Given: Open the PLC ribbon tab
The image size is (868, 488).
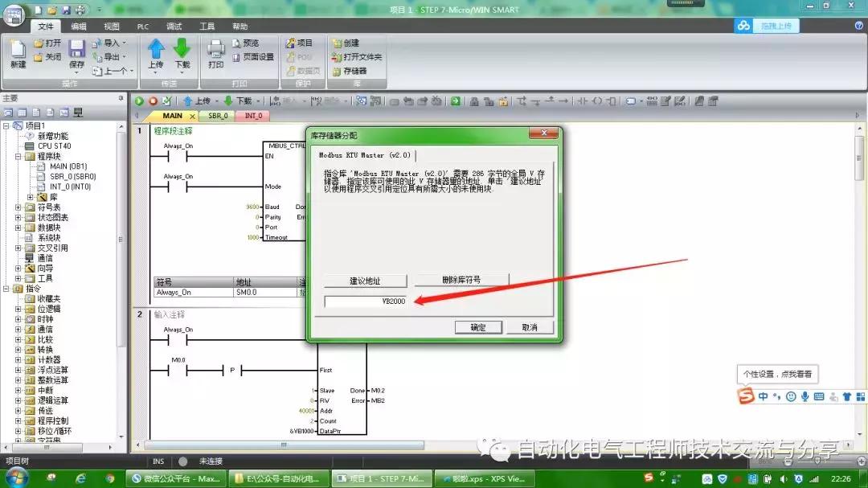Looking at the screenshot, I should [143, 27].
